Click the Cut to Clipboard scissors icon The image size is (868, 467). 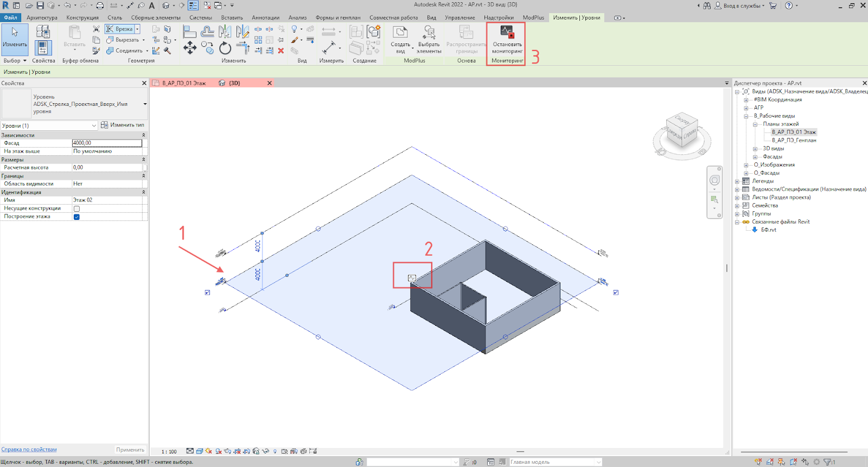[96, 29]
